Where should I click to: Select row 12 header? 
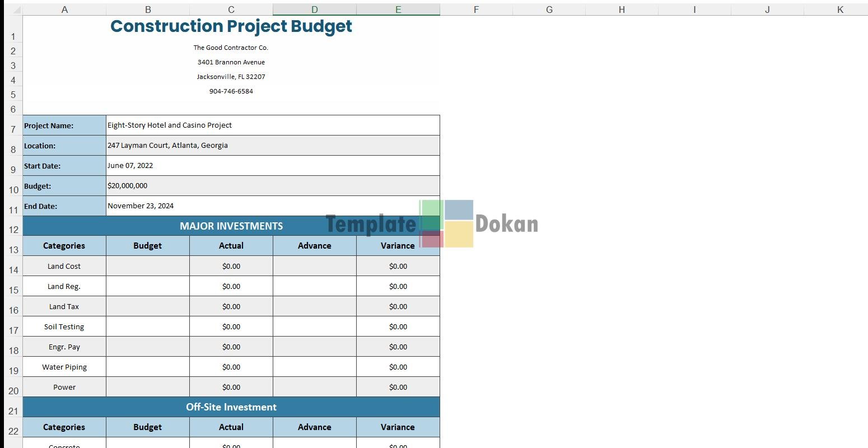(13, 230)
